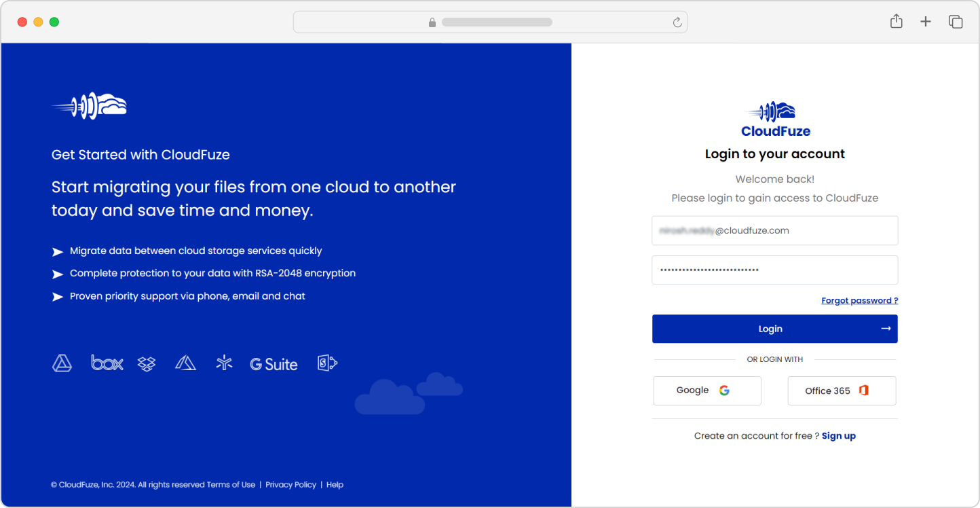Open the Forgot password link

[859, 300]
